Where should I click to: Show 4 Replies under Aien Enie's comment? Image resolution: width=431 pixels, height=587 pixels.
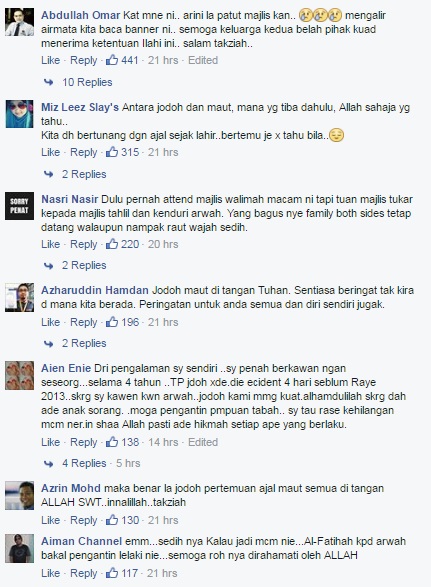click(x=84, y=463)
